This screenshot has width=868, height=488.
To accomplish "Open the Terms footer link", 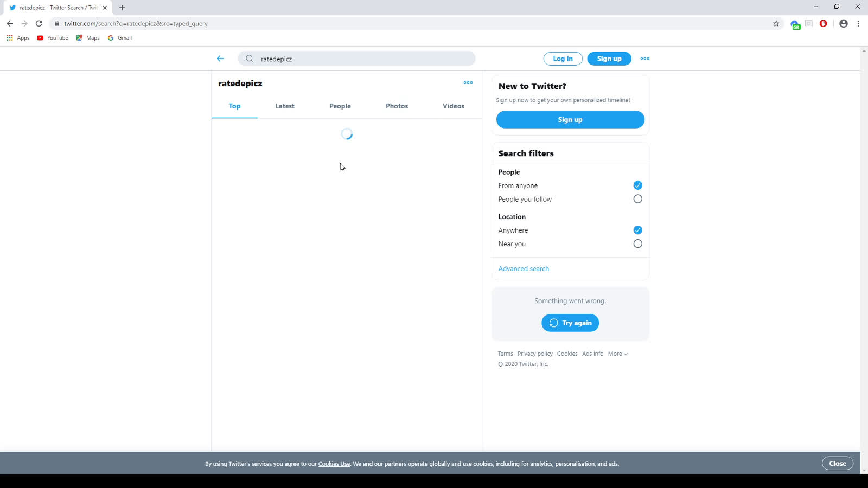I will (x=505, y=354).
